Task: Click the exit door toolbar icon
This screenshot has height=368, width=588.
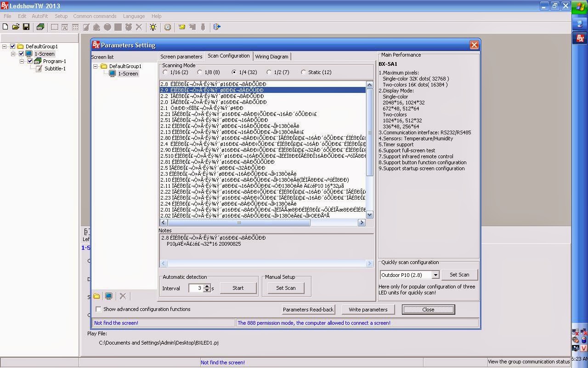Action: [217, 27]
